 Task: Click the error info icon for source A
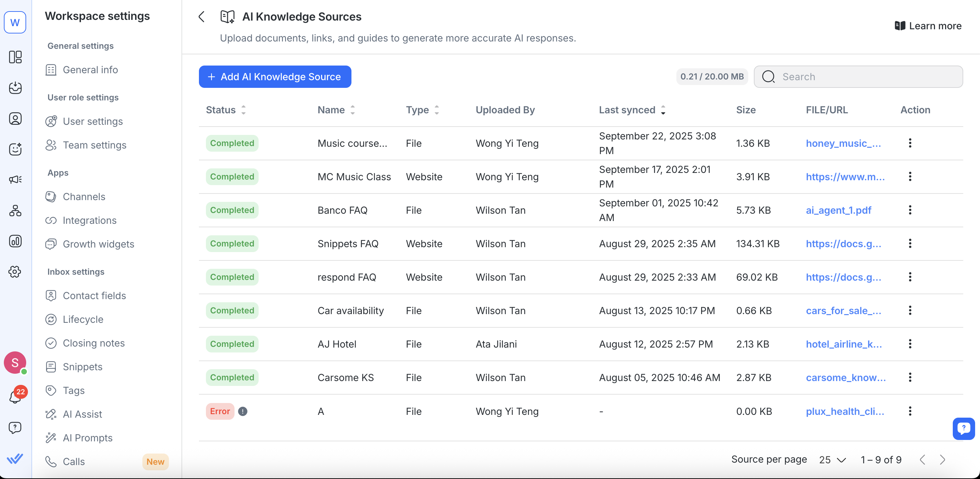[243, 411]
